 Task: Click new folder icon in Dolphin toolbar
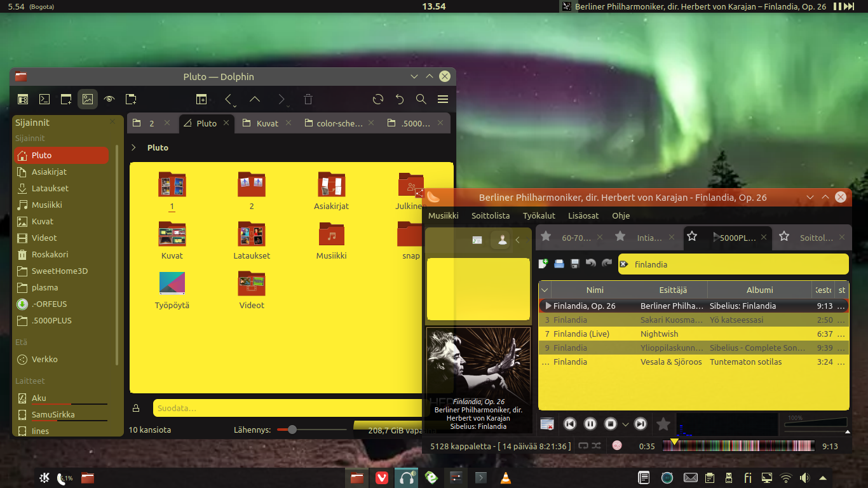[131, 99]
